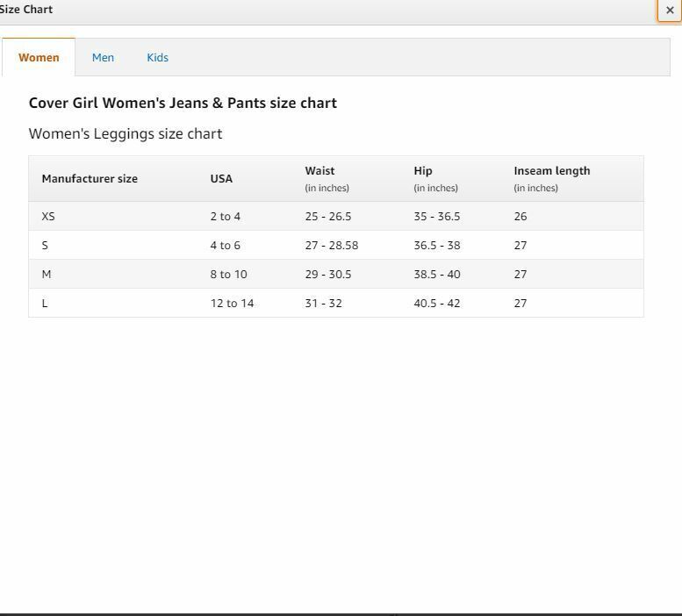Click hip value '40.5 - 42'
Screen dimensions: 682x616
point(437,304)
